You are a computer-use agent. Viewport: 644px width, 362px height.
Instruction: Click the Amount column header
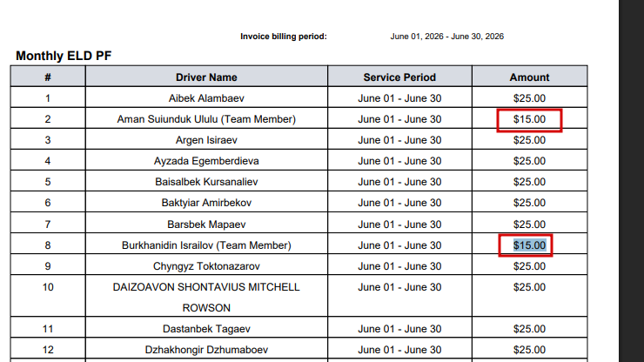[529, 77]
